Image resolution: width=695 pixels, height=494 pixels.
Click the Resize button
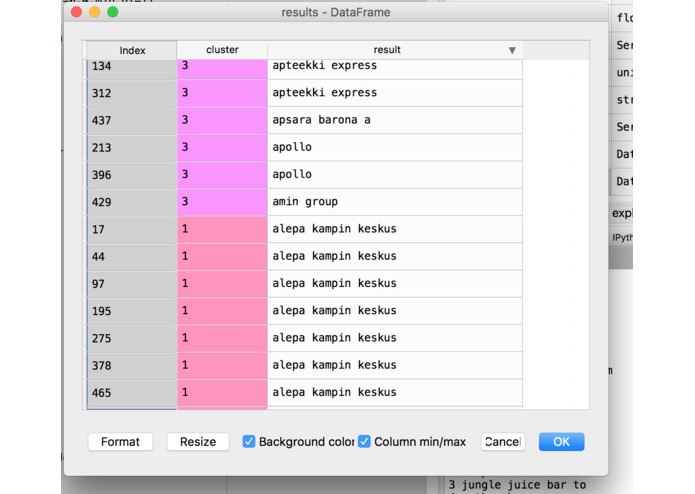(x=198, y=442)
